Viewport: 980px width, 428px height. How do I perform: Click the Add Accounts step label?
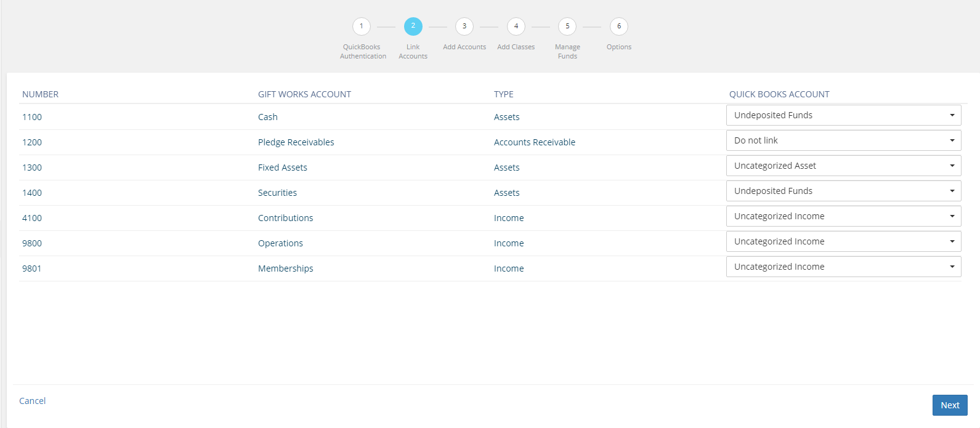pyautogui.click(x=464, y=47)
